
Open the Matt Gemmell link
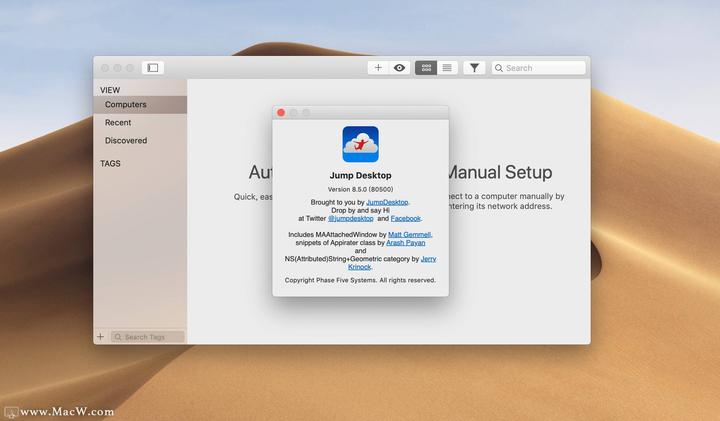[410, 235]
